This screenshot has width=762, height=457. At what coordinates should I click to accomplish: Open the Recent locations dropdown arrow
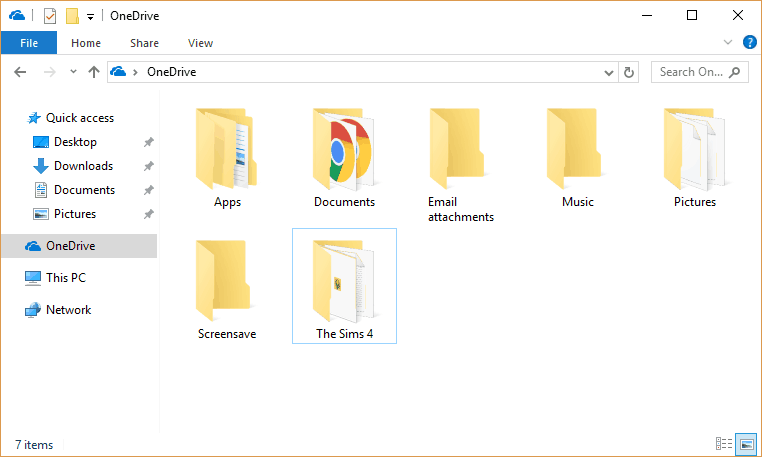click(73, 71)
